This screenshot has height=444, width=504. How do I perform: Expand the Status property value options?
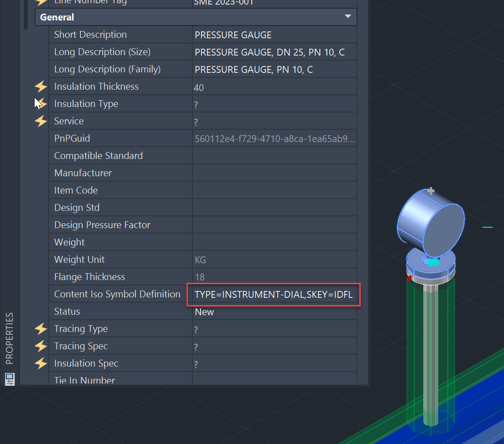[273, 311]
